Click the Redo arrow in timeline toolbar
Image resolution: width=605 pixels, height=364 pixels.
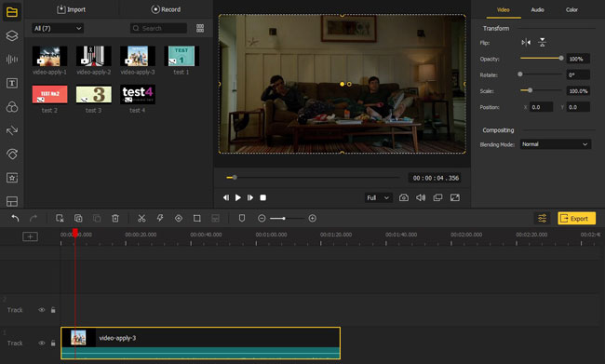click(x=34, y=219)
